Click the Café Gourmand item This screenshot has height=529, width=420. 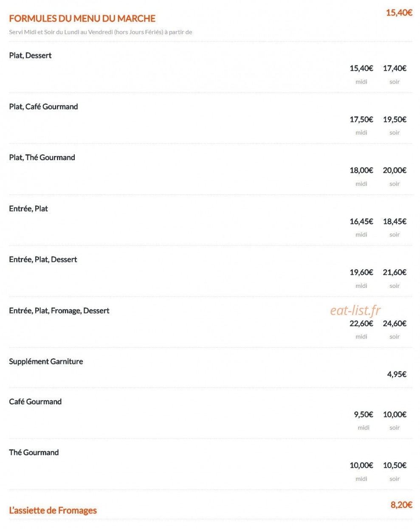(35, 402)
